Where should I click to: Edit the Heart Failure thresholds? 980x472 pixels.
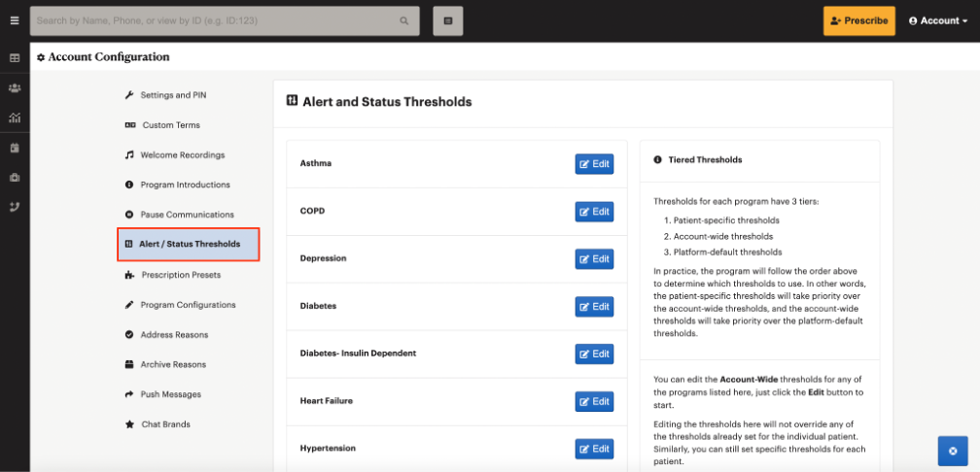(594, 401)
